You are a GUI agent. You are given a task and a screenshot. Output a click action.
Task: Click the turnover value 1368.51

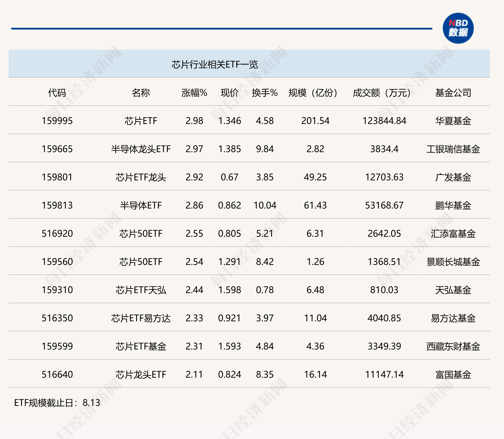pos(384,262)
